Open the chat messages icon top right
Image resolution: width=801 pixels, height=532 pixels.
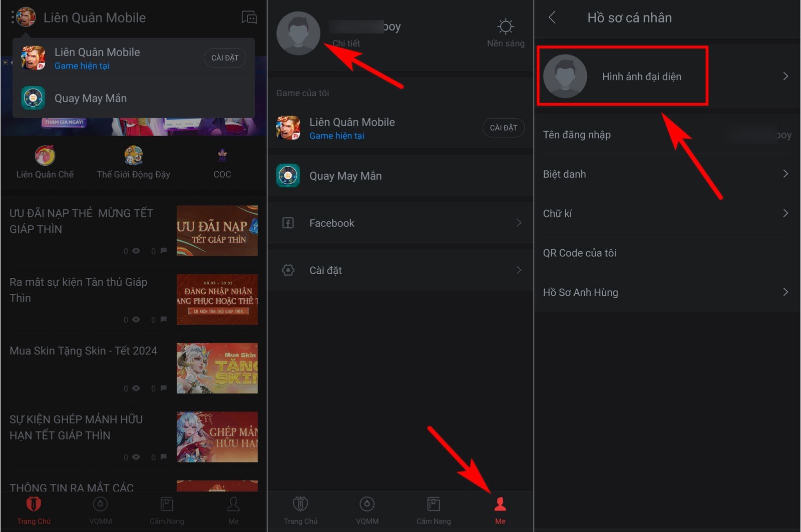[x=249, y=17]
